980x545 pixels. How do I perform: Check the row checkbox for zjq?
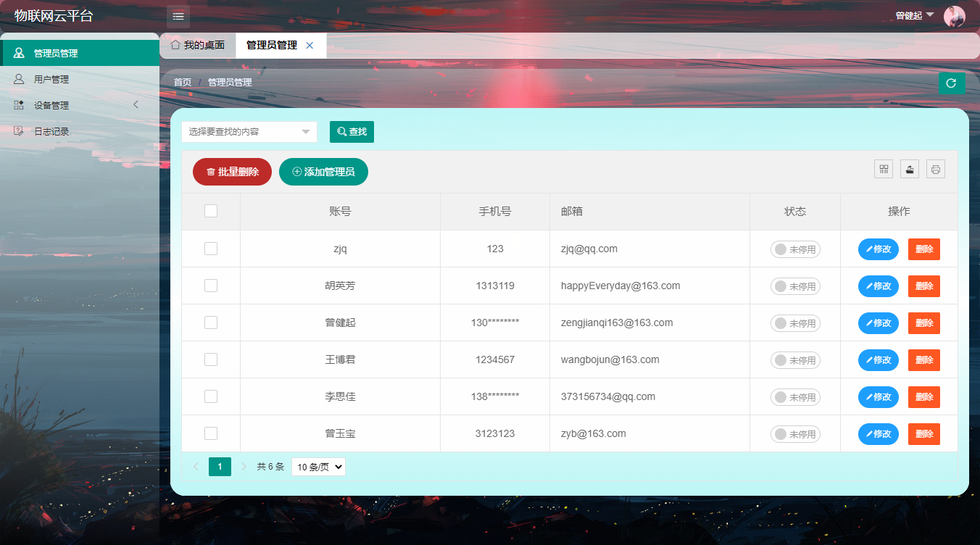[x=211, y=249]
